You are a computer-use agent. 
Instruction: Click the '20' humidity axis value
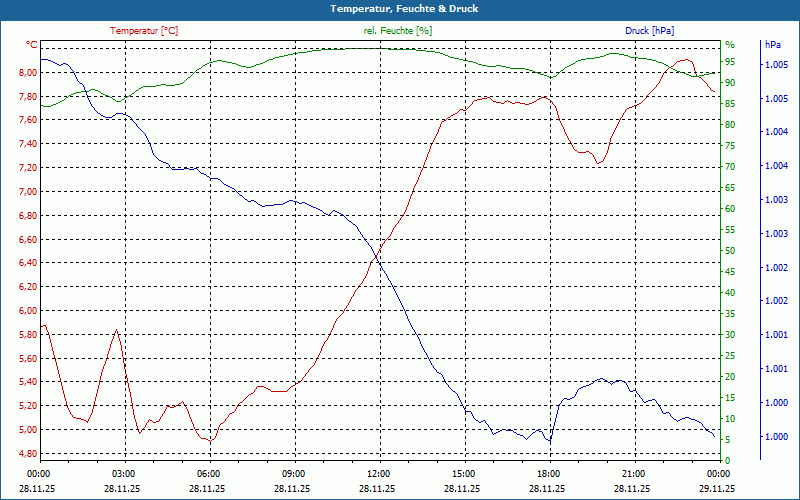pyautogui.click(x=730, y=377)
